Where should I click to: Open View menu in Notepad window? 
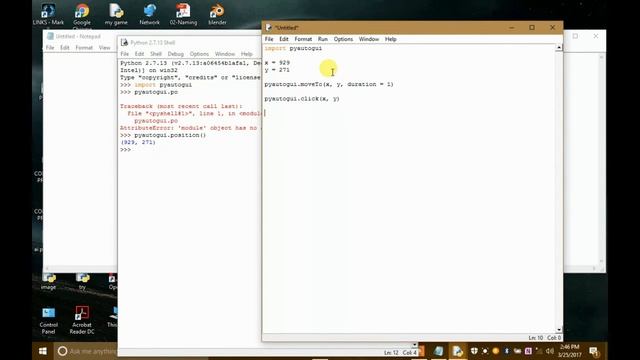click(104, 48)
